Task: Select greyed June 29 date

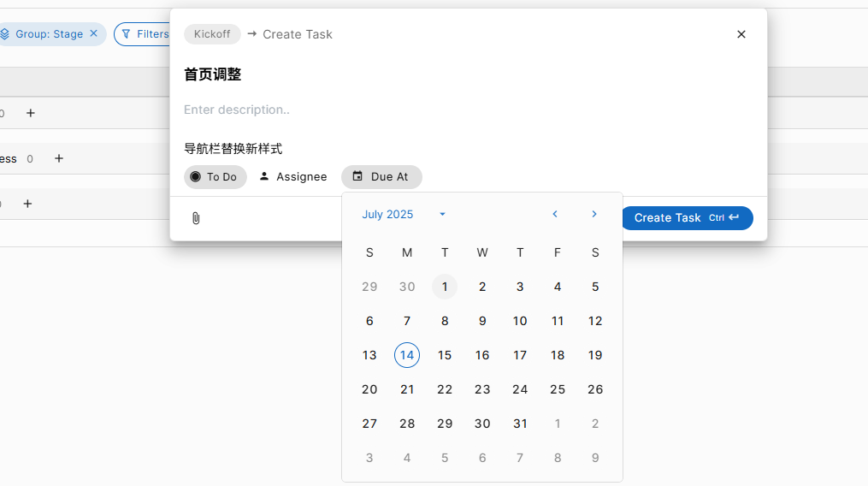Action: click(369, 287)
